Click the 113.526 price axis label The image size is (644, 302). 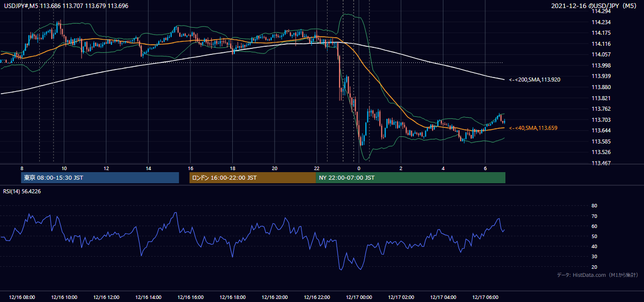(601, 152)
